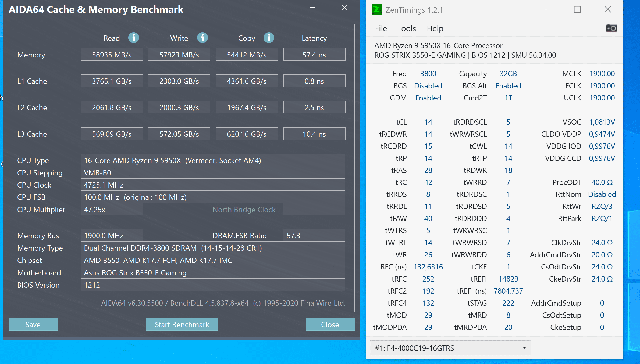Click BGS Disabled value
Viewport: 640px width, 364px height.
[428, 86]
